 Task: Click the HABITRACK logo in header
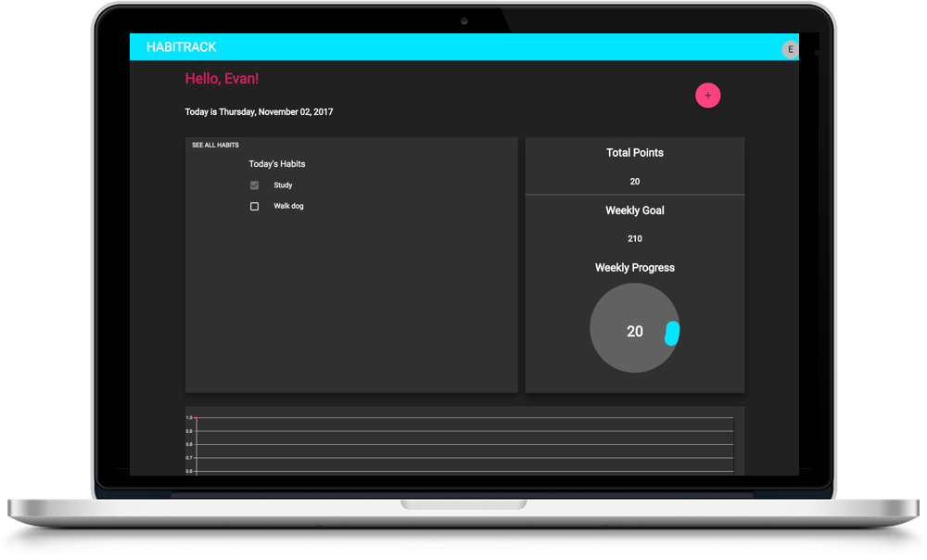point(182,47)
